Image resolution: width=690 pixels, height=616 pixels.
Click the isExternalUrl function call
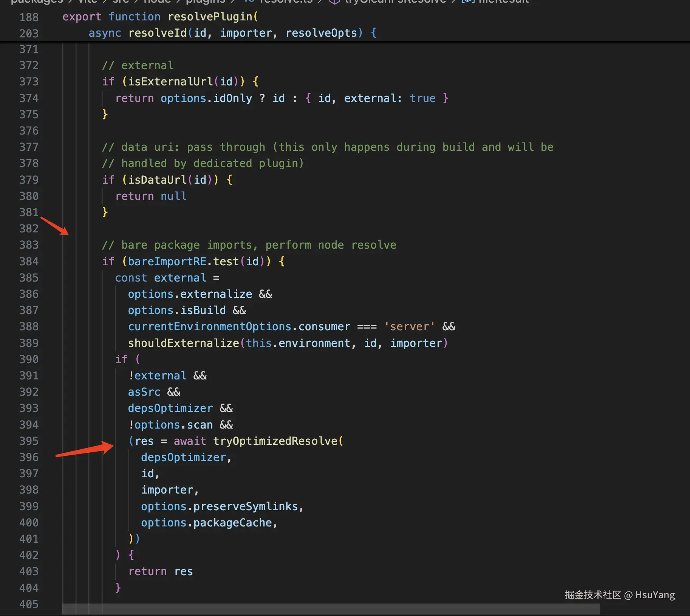click(171, 82)
